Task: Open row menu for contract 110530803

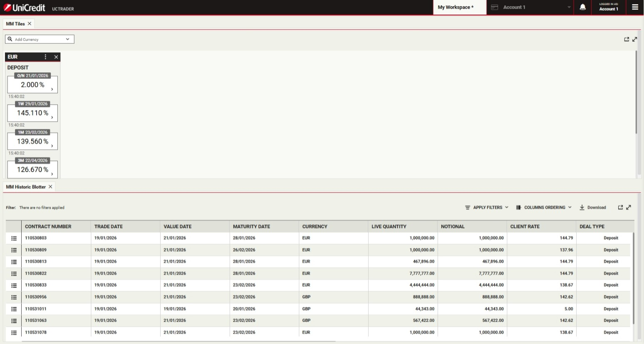Action: pyautogui.click(x=14, y=238)
